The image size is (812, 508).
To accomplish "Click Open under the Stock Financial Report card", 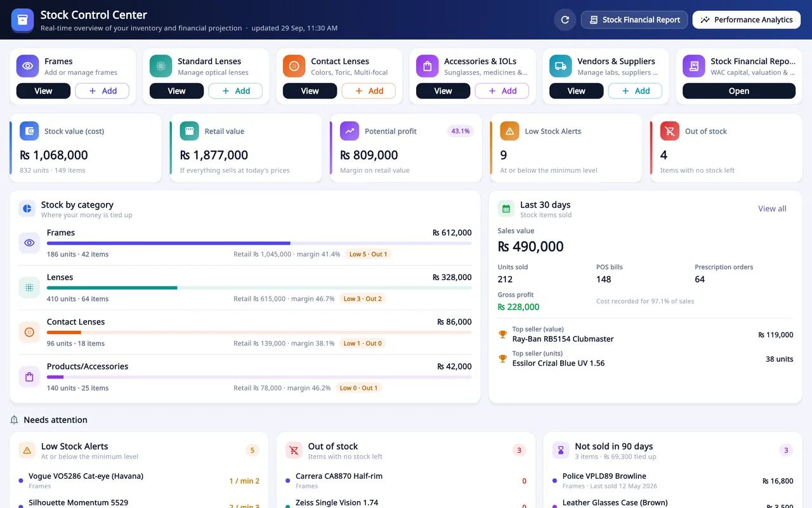I will [x=739, y=91].
